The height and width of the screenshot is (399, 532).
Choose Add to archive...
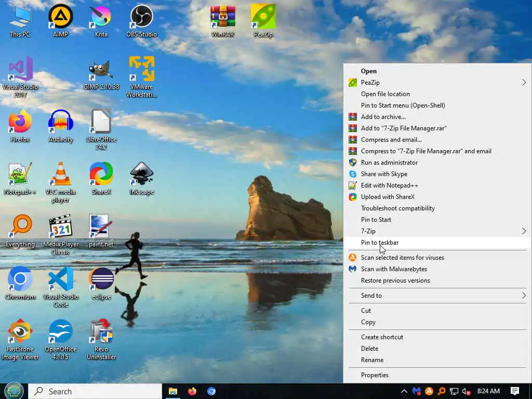pyautogui.click(x=437, y=117)
